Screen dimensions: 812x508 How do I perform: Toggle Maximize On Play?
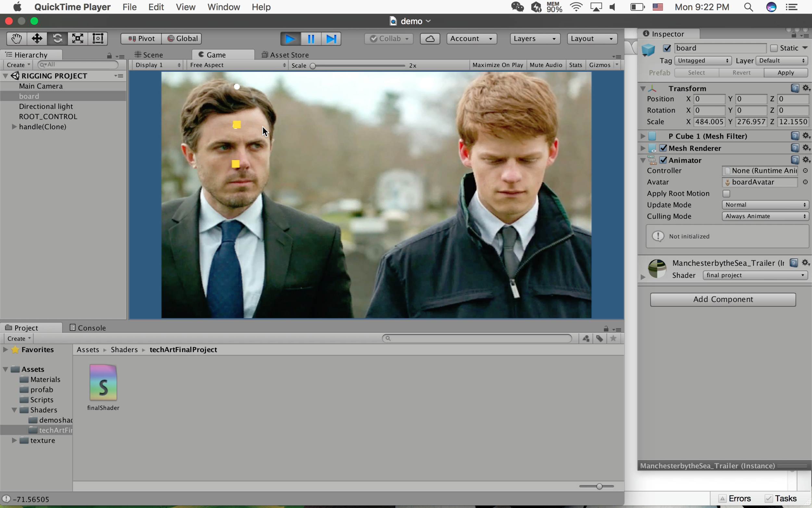(x=498, y=65)
